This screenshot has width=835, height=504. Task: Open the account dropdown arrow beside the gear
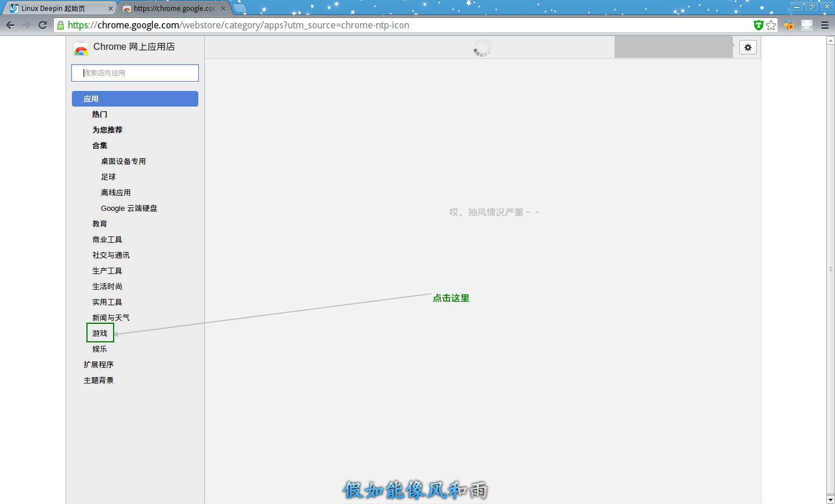pos(733,45)
